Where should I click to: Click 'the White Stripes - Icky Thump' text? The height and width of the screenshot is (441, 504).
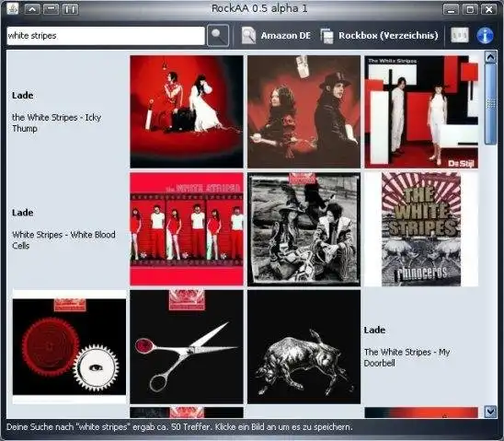tap(57, 122)
